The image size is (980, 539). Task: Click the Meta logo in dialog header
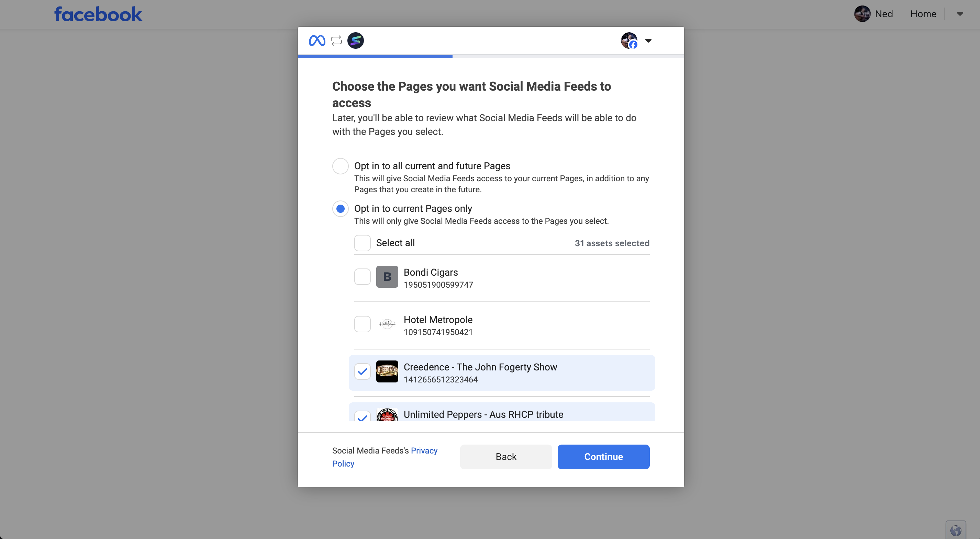[x=317, y=40]
